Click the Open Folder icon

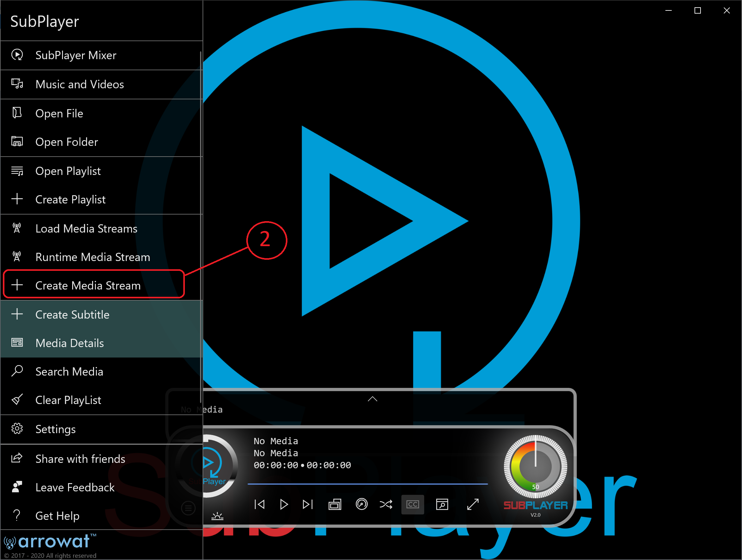click(17, 141)
